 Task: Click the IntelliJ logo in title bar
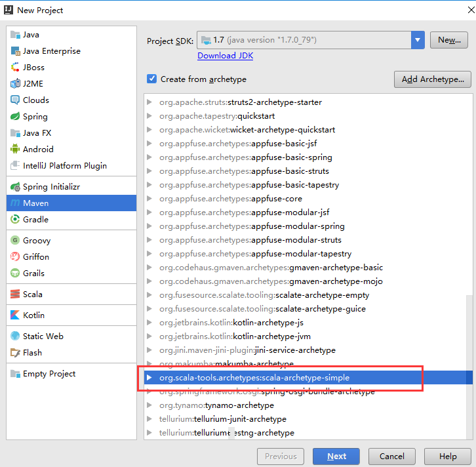9,10
